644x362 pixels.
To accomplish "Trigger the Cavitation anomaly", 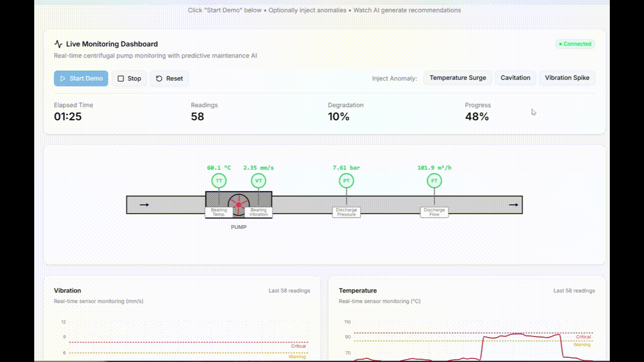I will point(515,78).
